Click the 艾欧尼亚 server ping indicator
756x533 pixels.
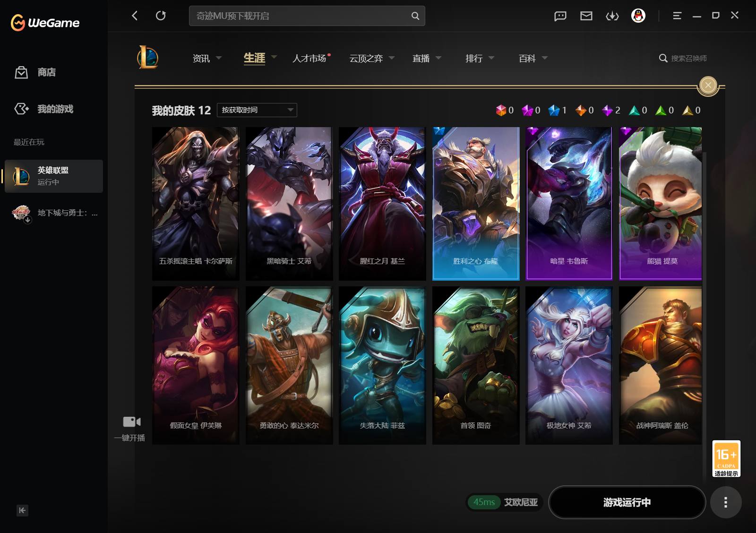point(505,502)
